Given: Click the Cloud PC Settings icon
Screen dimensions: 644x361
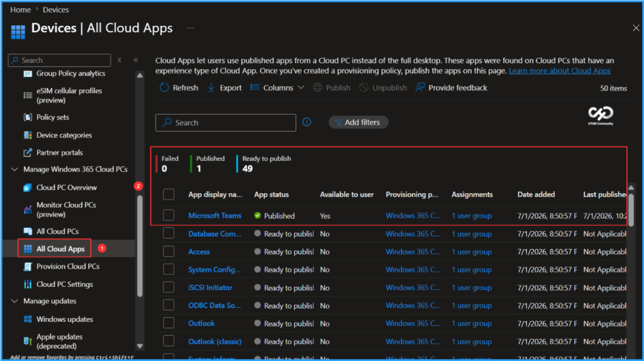Looking at the screenshot, I should coord(28,284).
